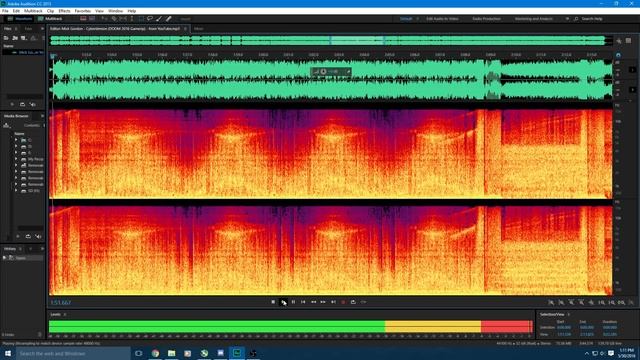Click the Selection Start time field
This screenshot has width=640, height=360.
point(564,327)
